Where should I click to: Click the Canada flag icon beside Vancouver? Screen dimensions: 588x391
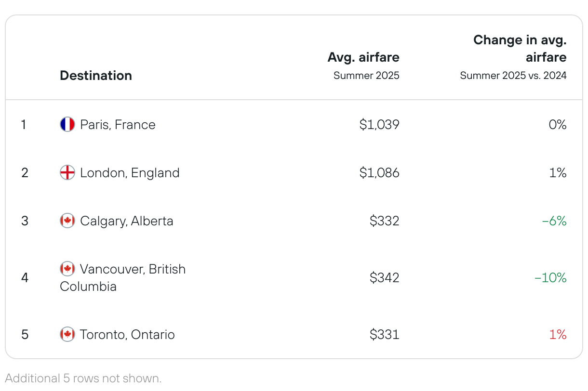(67, 269)
